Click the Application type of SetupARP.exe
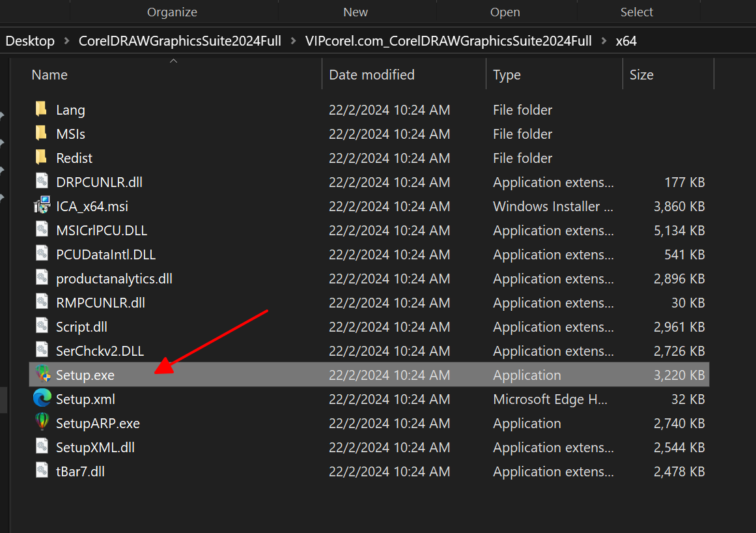This screenshot has height=533, width=756. (527, 424)
